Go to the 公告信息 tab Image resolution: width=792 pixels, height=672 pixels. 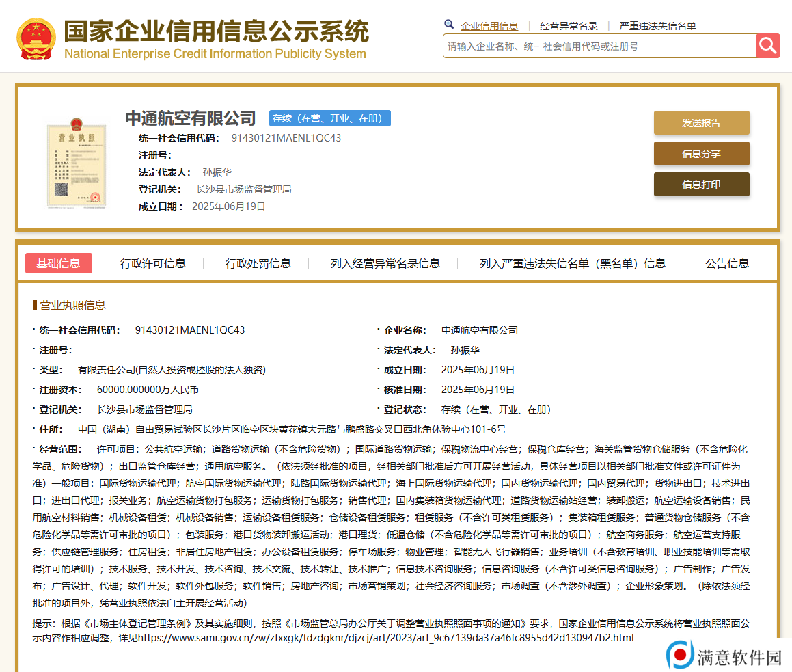click(x=727, y=263)
